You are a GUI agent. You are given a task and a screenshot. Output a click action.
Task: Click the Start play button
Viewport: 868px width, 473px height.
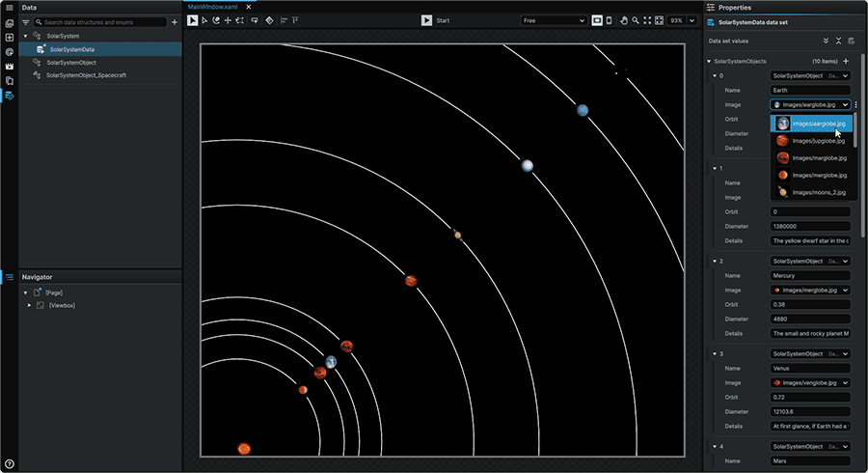click(x=426, y=20)
